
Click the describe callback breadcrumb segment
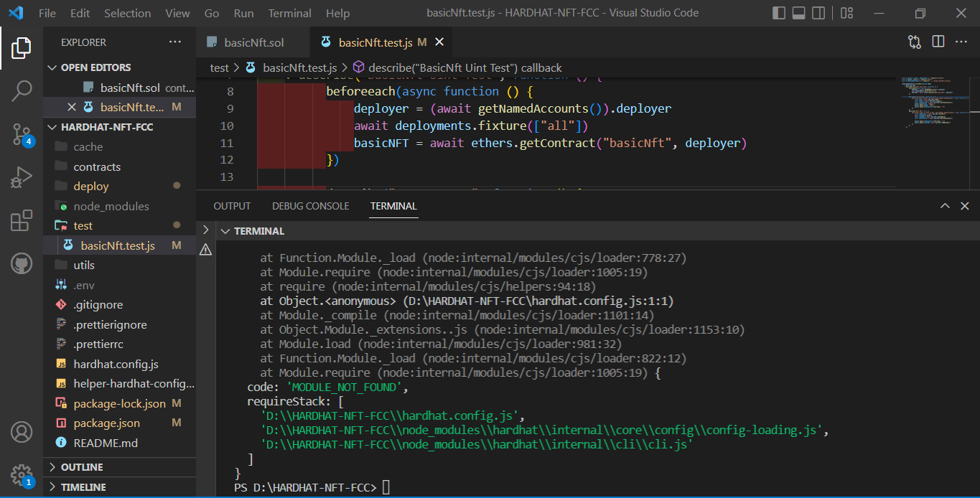click(x=466, y=67)
